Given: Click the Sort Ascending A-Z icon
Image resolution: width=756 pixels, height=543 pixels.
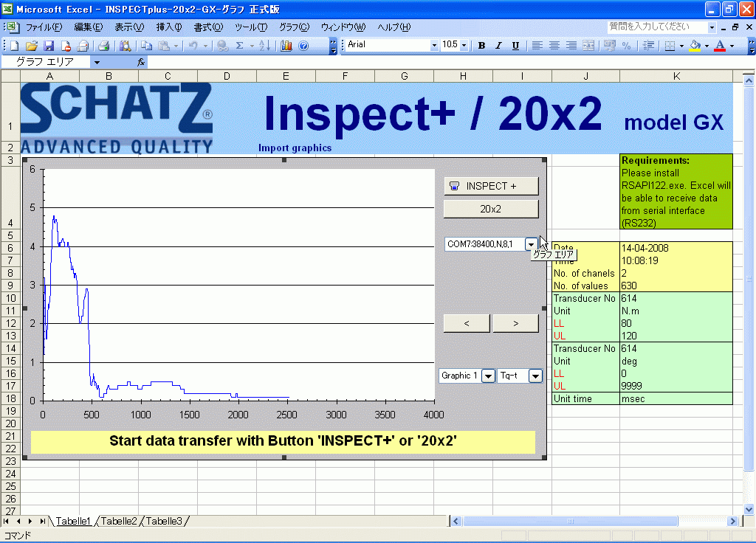Looking at the screenshot, I should [x=265, y=46].
